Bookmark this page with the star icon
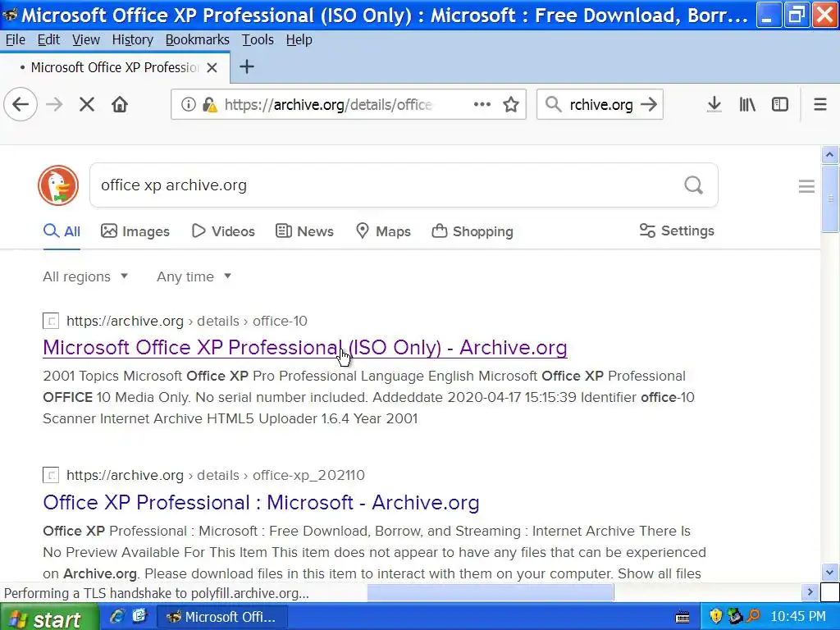This screenshot has width=840, height=630. [x=511, y=104]
